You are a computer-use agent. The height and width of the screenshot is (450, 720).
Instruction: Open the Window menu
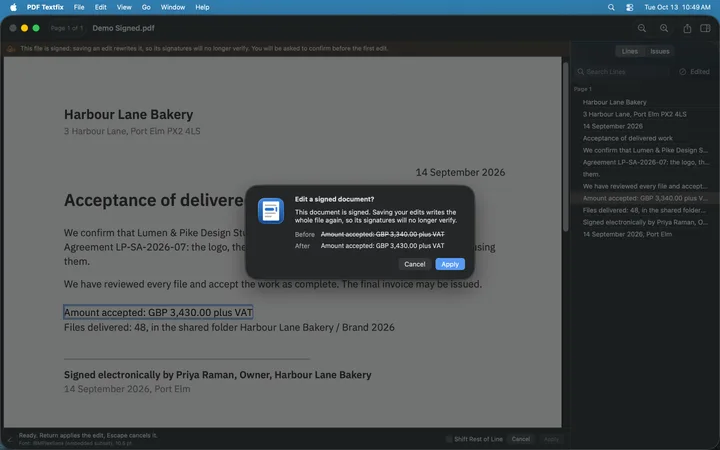click(173, 7)
